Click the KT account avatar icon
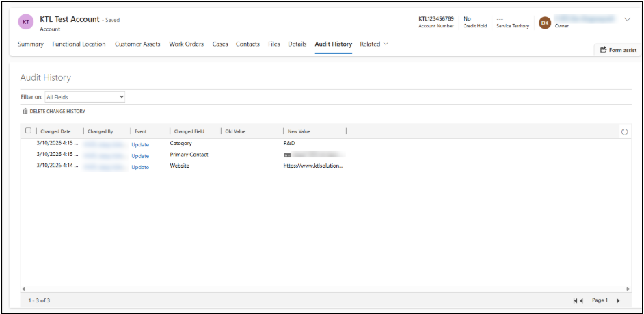Viewport: 644px width, 314px height. [x=26, y=22]
